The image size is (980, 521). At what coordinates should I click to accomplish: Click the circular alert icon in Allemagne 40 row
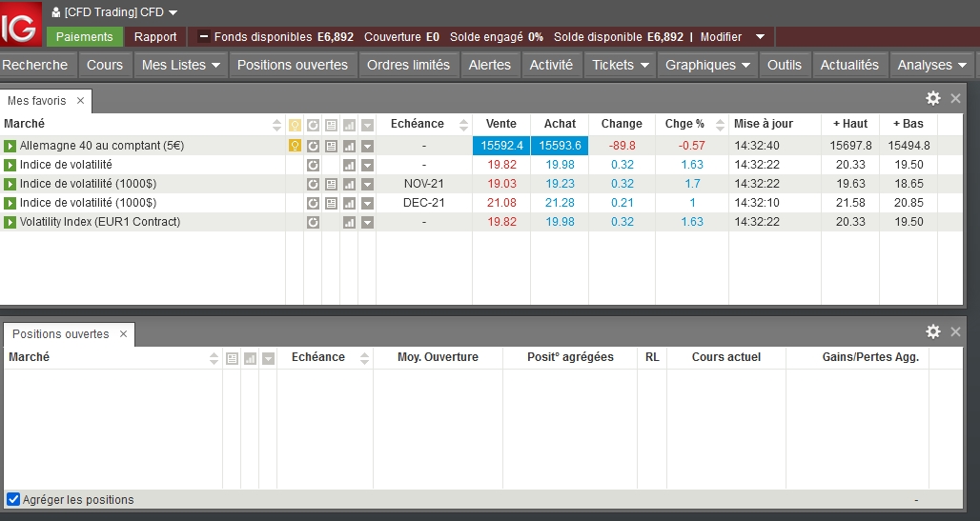click(x=313, y=146)
